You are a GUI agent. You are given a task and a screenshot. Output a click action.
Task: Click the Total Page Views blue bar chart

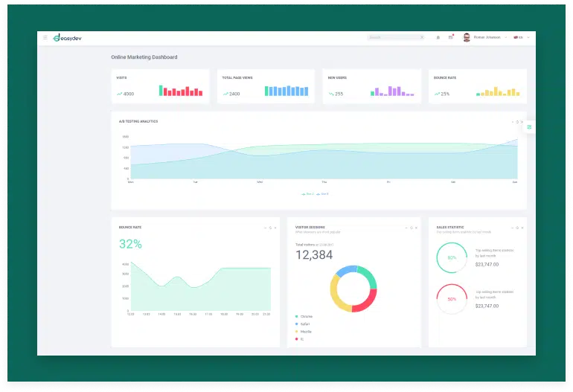(x=286, y=91)
